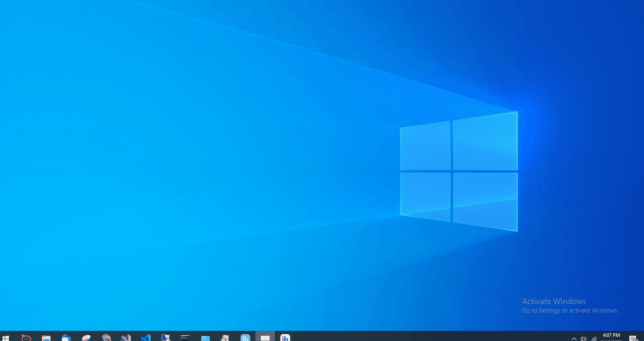Open the volume speaker control
Screen dimensions: 644x341
583,338
